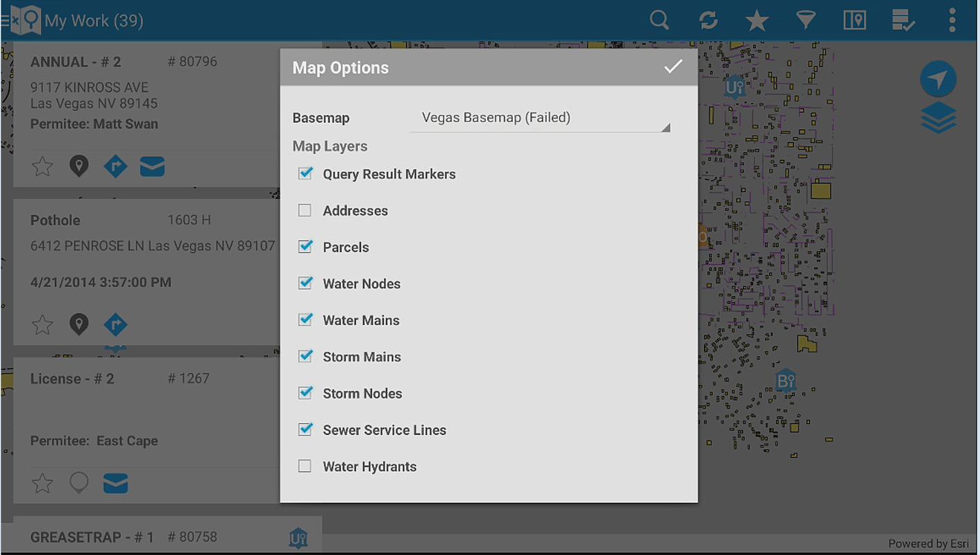Show Pothole location pin on map
Screen dimensions: 980x555
click(79, 325)
